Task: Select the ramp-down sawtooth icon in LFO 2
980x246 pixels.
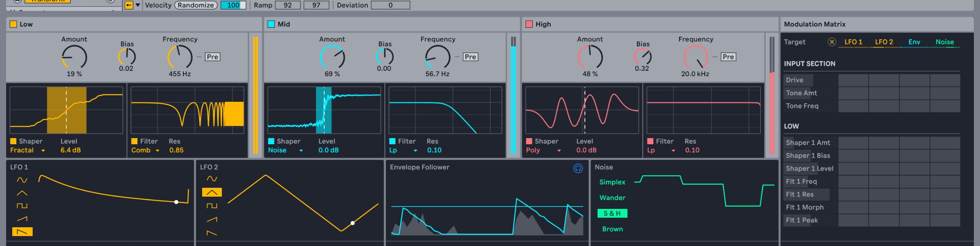Action: (212, 233)
